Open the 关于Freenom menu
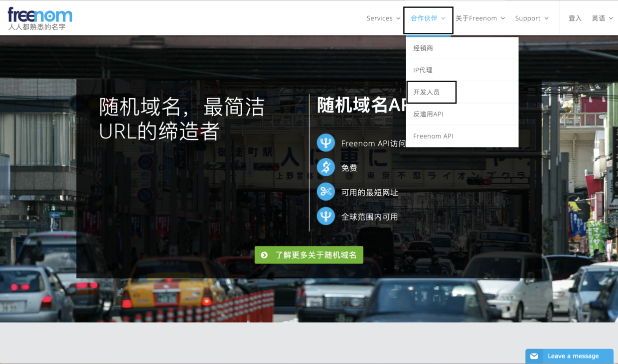Image resolution: width=618 pixels, height=364 pixels. click(x=480, y=18)
